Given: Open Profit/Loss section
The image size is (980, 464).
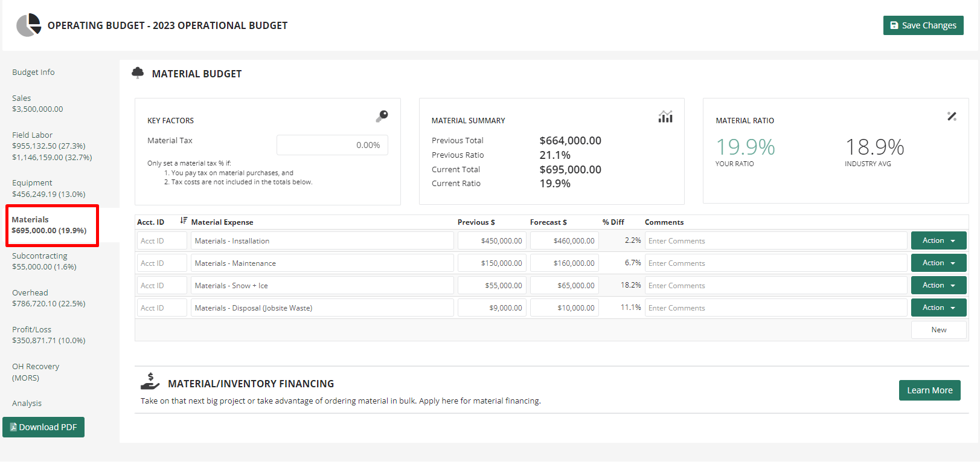Looking at the screenshot, I should pos(48,335).
